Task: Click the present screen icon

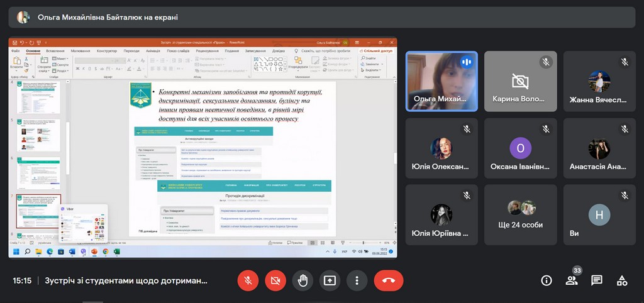Action: pos(330,280)
